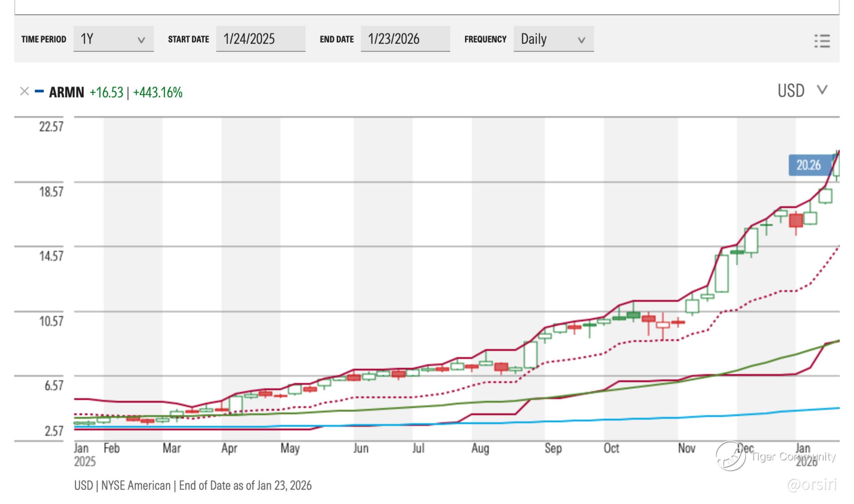Click the ARMN ticker label
854x504 pixels.
pos(66,92)
